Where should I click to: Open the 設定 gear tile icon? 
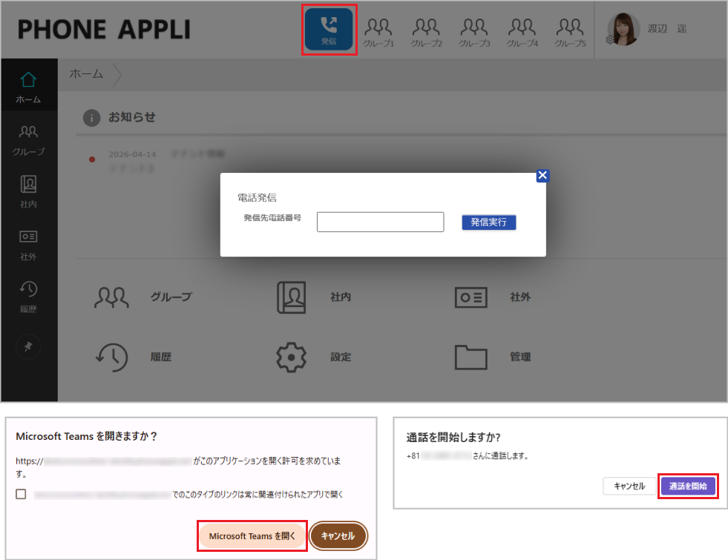pyautogui.click(x=291, y=358)
